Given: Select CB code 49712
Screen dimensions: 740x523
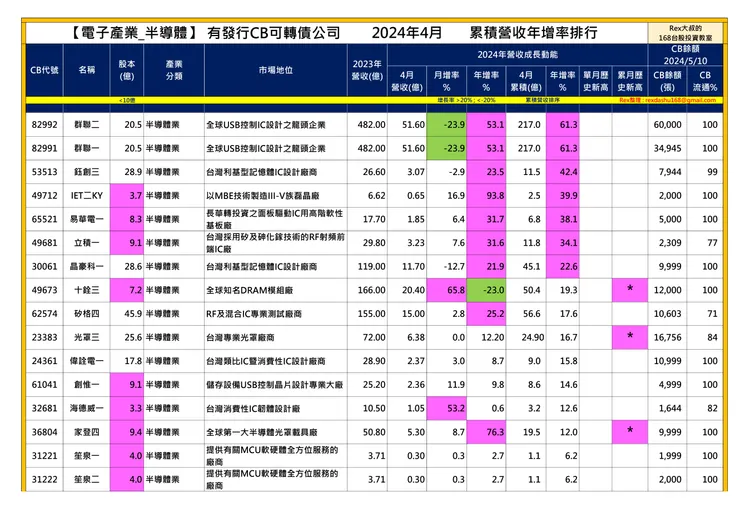Looking at the screenshot, I should [44, 195].
